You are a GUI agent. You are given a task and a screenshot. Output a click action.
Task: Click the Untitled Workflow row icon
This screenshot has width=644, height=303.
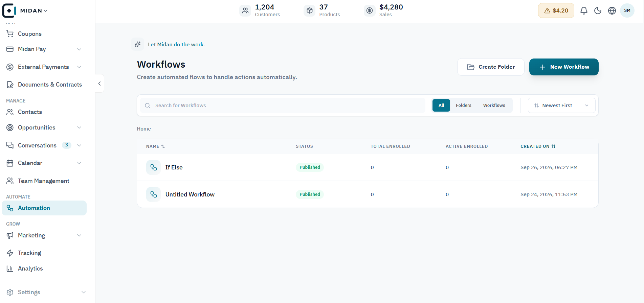click(153, 194)
